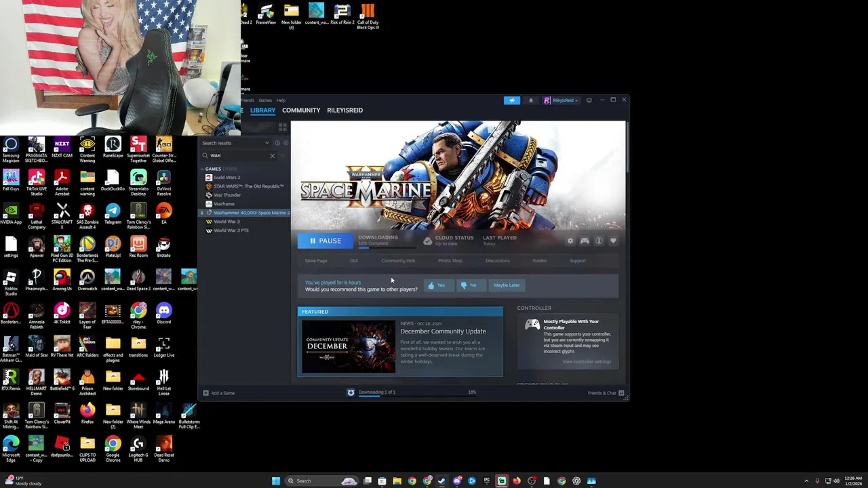Open Logitech G HUB desktop shortcut
868x488 pixels.
(x=138, y=449)
